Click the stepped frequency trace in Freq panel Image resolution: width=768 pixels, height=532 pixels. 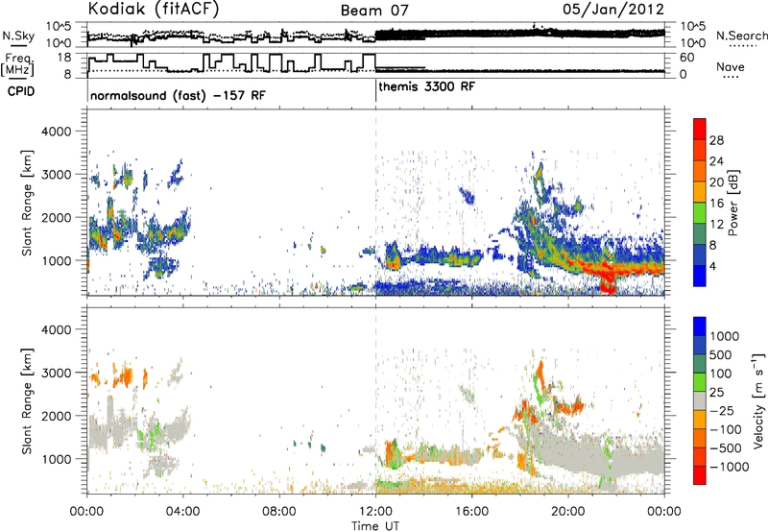pyautogui.click(x=231, y=63)
